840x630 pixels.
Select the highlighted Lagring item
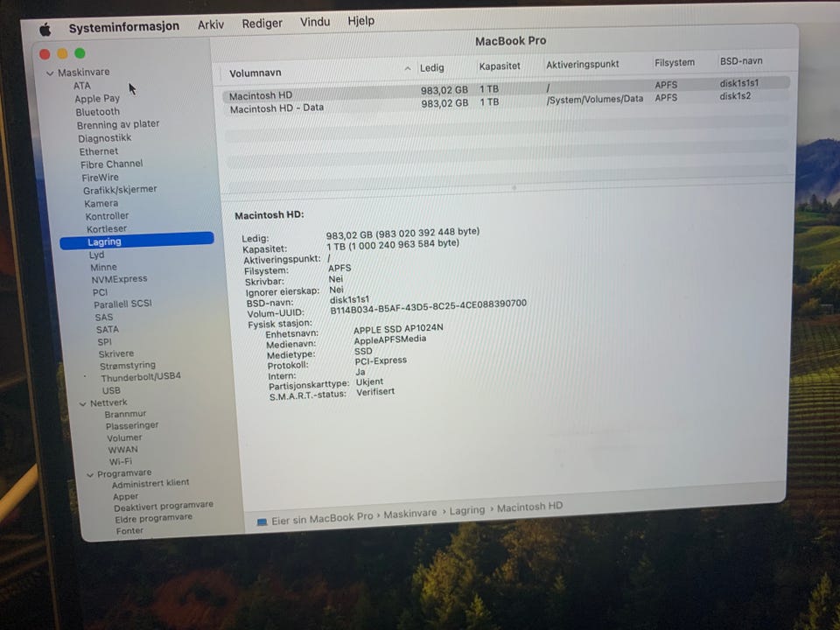[137, 241]
